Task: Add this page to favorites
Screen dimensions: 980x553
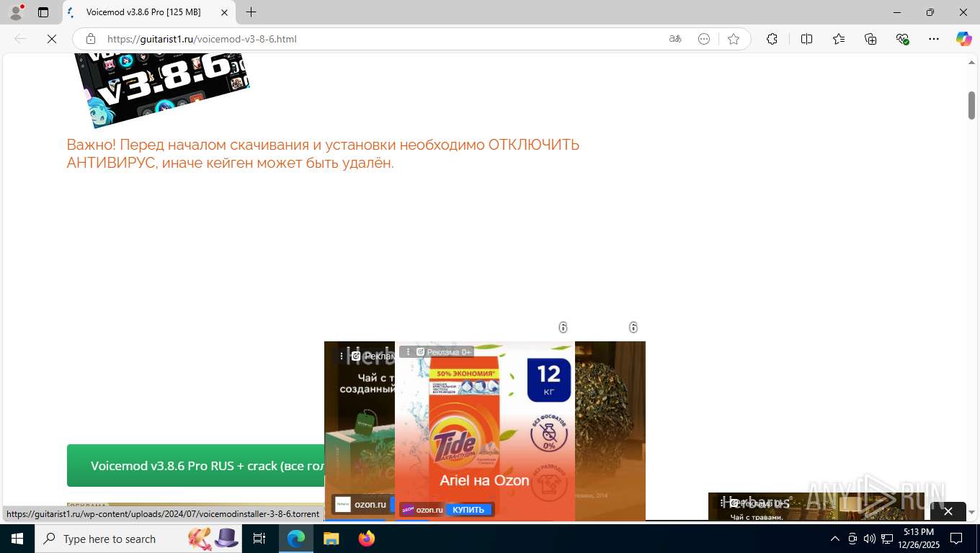Action: pyautogui.click(x=734, y=39)
